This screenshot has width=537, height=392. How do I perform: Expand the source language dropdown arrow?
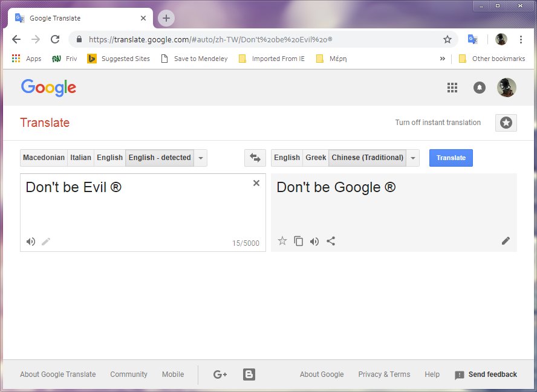(201, 158)
